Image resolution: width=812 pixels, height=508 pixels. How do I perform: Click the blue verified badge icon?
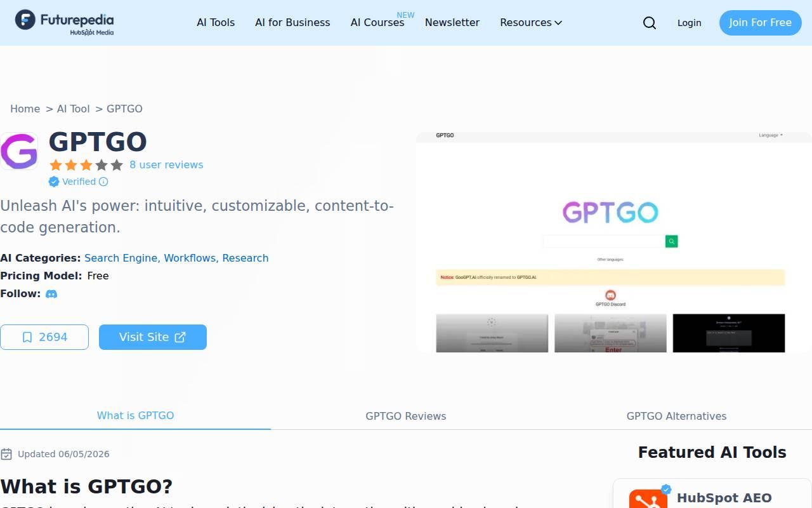pyautogui.click(x=54, y=182)
